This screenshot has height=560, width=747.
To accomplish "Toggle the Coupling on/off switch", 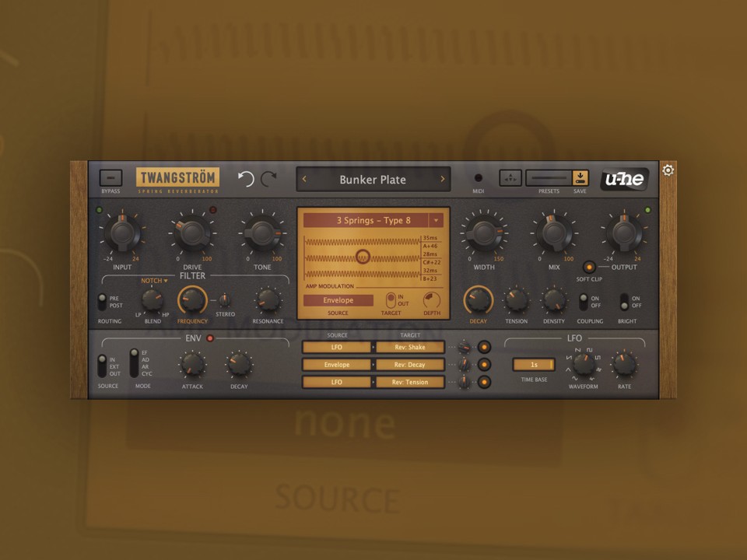I will pos(584,302).
